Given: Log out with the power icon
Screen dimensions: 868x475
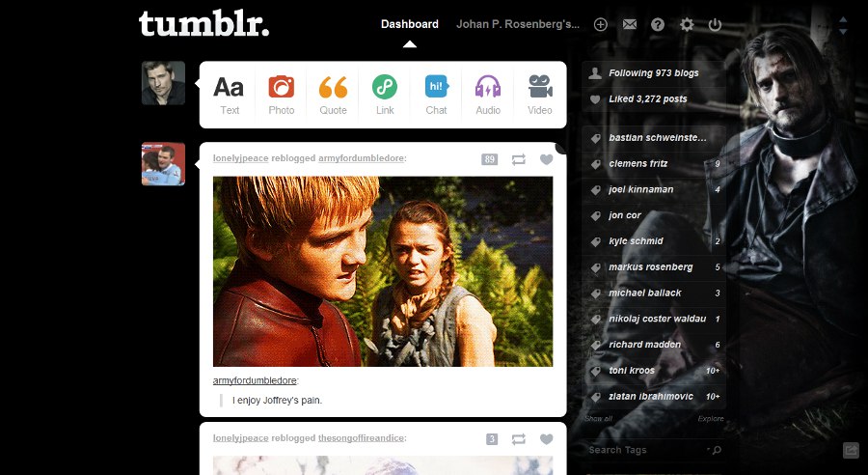Looking at the screenshot, I should pos(716,24).
